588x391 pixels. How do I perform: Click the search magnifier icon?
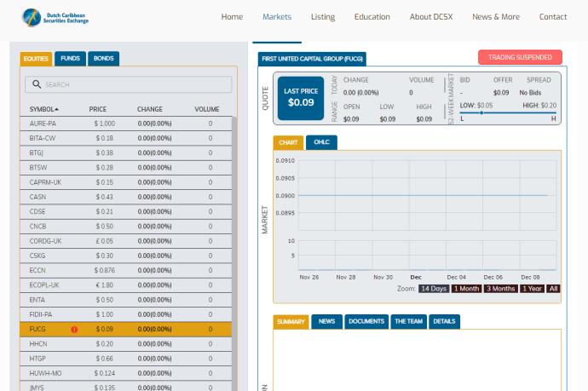pyautogui.click(x=37, y=84)
